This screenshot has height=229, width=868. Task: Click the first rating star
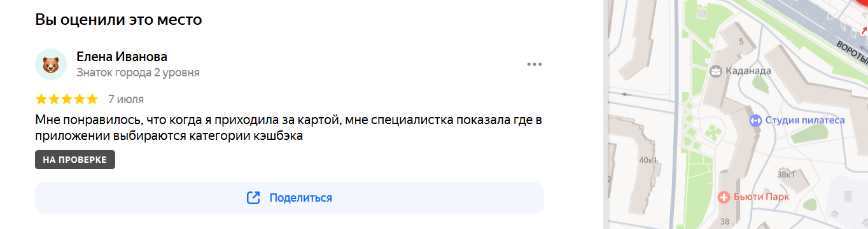[41, 99]
